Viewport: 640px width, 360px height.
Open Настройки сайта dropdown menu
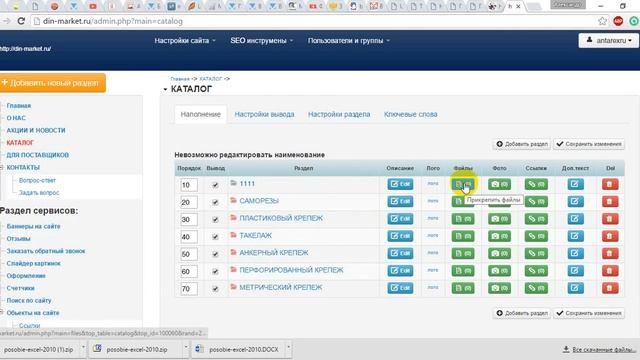pos(185,40)
